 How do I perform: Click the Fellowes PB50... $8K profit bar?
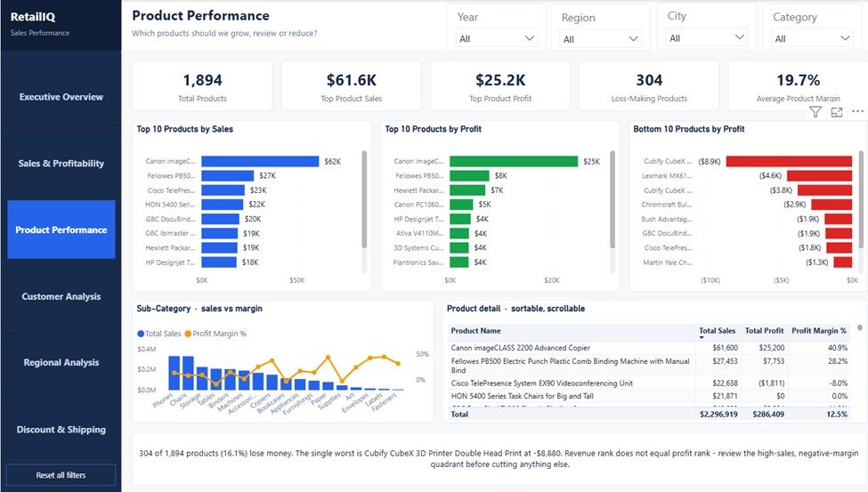[469, 175]
